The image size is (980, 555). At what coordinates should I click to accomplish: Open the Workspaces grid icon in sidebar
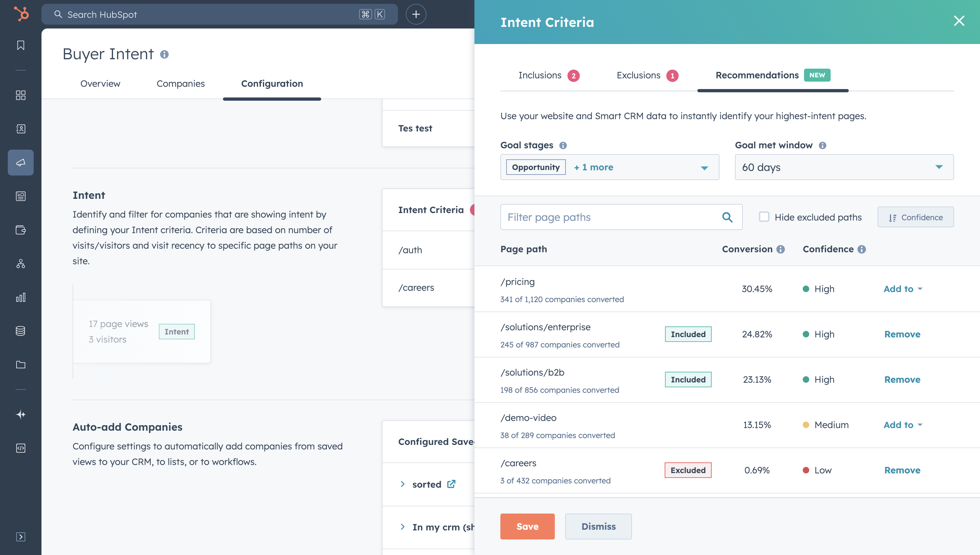21,96
